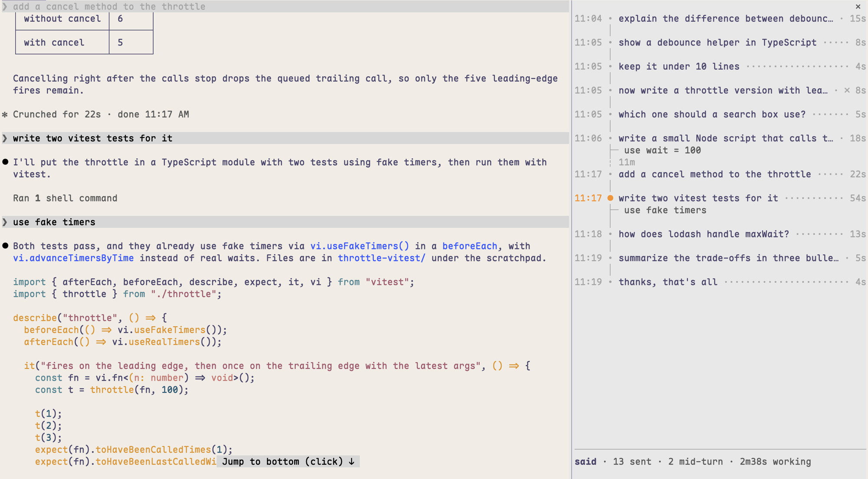Click 'Ran 1 shell command' summary
Image resolution: width=868 pixels, height=479 pixels.
click(x=65, y=198)
